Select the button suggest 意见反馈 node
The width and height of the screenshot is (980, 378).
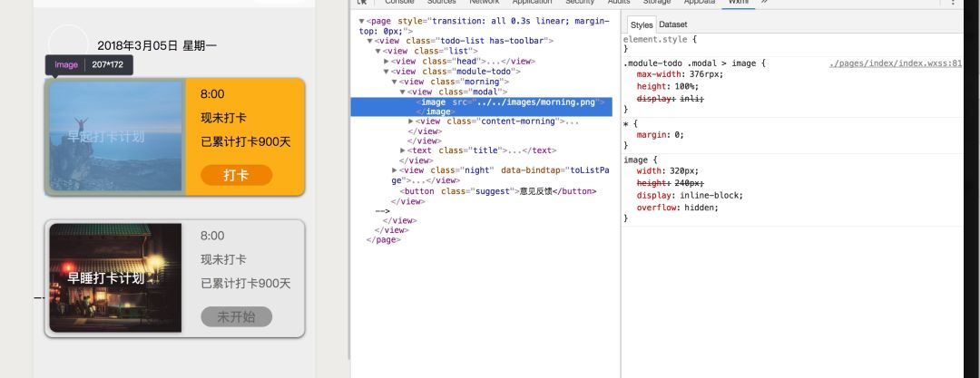[498, 191]
